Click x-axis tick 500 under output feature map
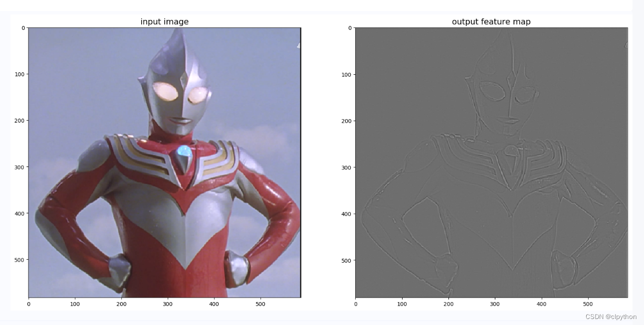This screenshot has height=325, width=644. click(587, 303)
